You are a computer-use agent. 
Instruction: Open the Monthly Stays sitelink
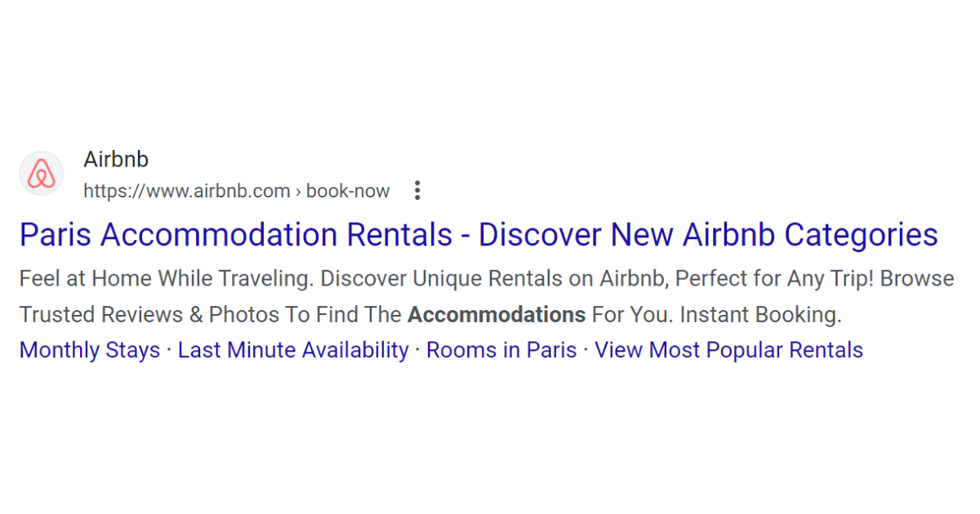(90, 350)
